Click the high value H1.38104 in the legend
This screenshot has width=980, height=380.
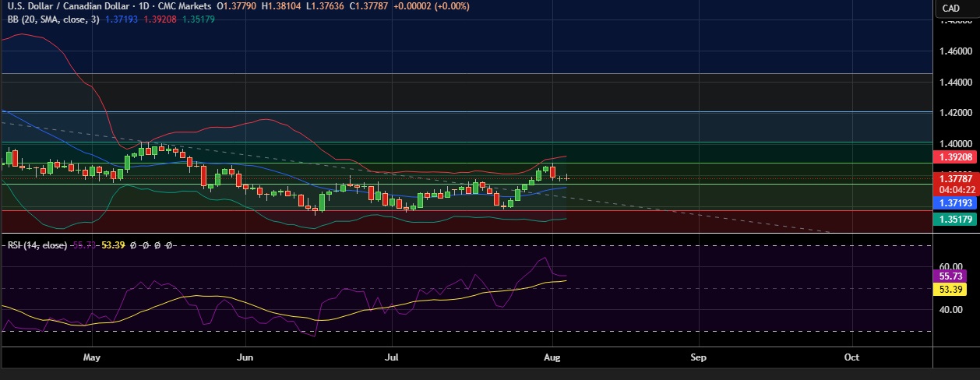[281, 7]
